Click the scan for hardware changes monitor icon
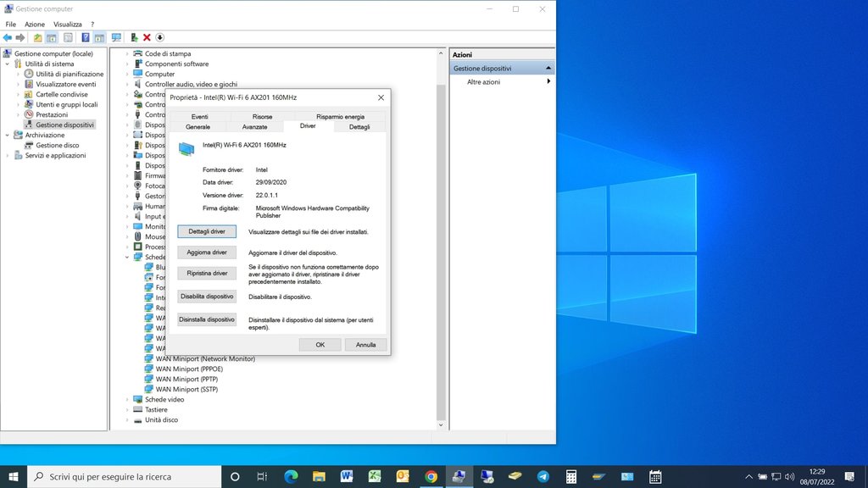 click(116, 37)
